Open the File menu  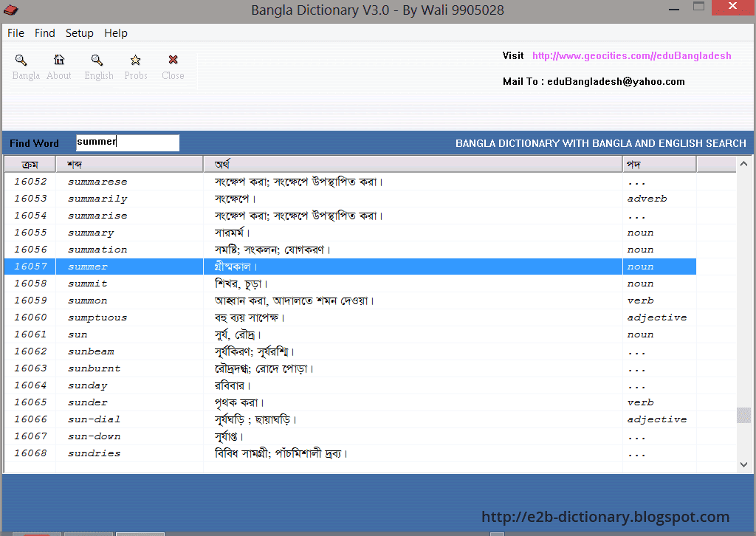click(16, 33)
